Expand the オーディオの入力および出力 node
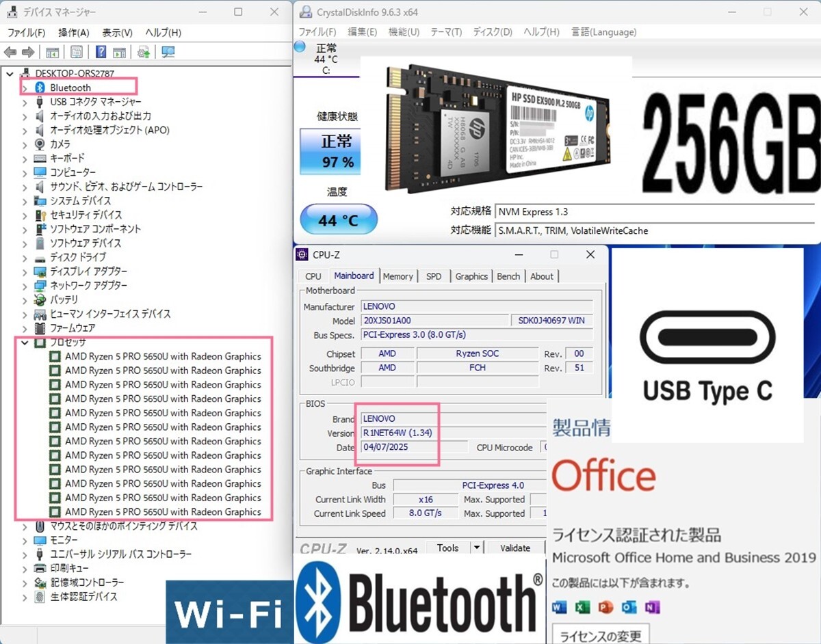 [25, 116]
